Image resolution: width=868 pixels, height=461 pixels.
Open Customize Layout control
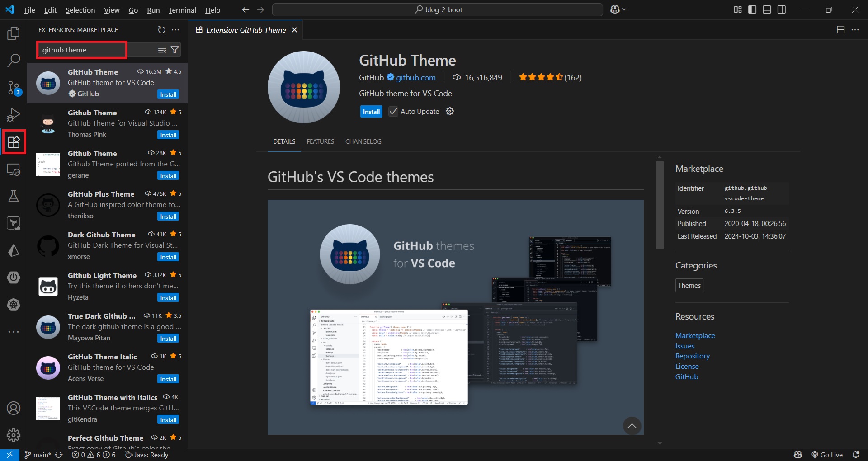[x=738, y=9]
